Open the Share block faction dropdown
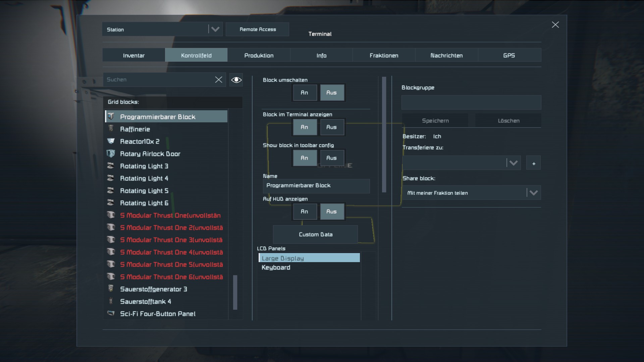This screenshot has height=362, width=644. pyautogui.click(x=533, y=193)
